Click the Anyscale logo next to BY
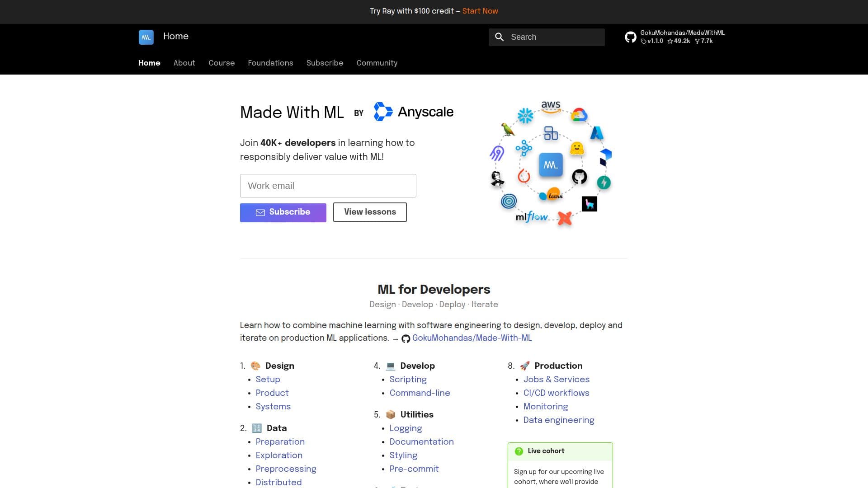 click(x=413, y=112)
